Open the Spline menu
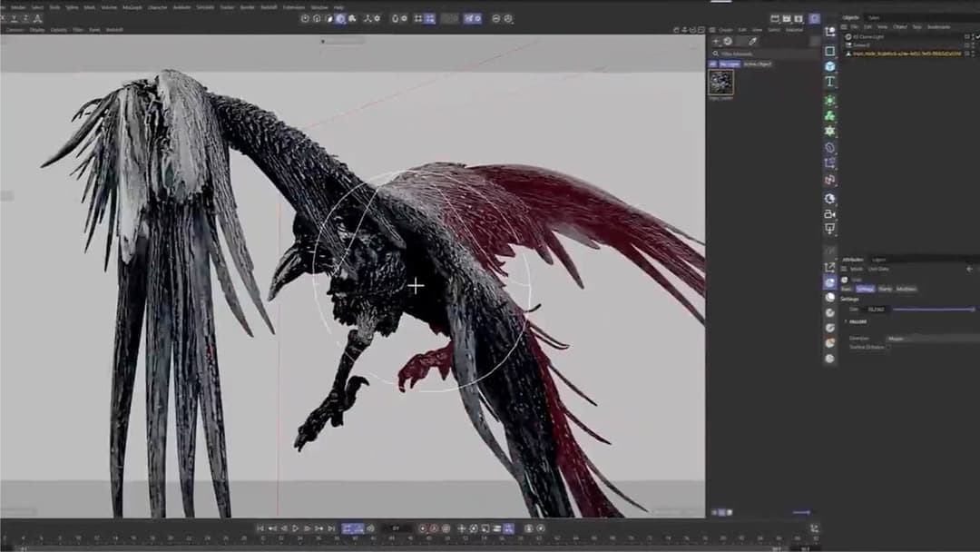 pos(72,7)
